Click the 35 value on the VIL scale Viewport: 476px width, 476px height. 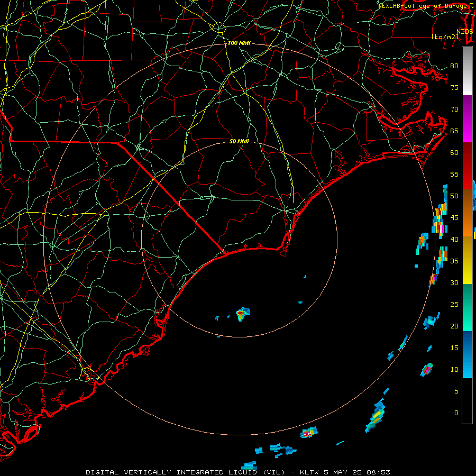click(x=454, y=261)
